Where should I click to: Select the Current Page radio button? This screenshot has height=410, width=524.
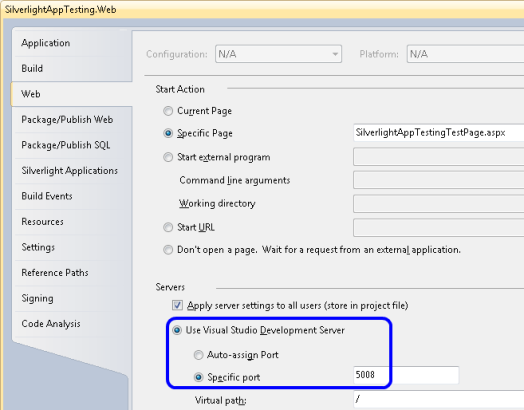point(168,111)
